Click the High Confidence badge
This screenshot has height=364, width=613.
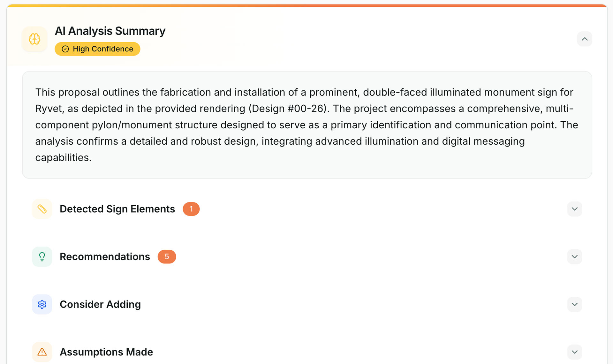coord(97,49)
